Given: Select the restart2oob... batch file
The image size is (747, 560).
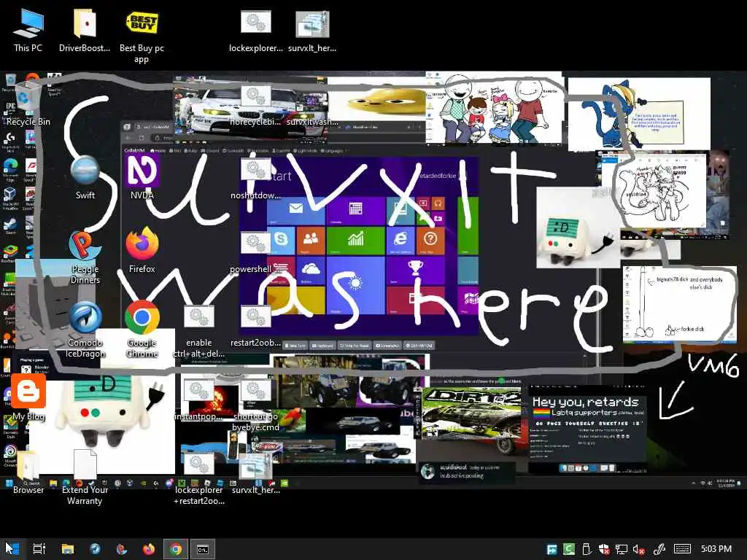Looking at the screenshot, I should click(x=256, y=326).
